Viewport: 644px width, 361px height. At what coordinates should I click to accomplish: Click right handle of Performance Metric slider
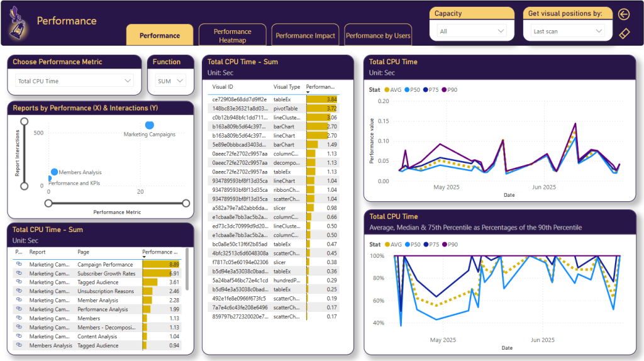(186, 203)
